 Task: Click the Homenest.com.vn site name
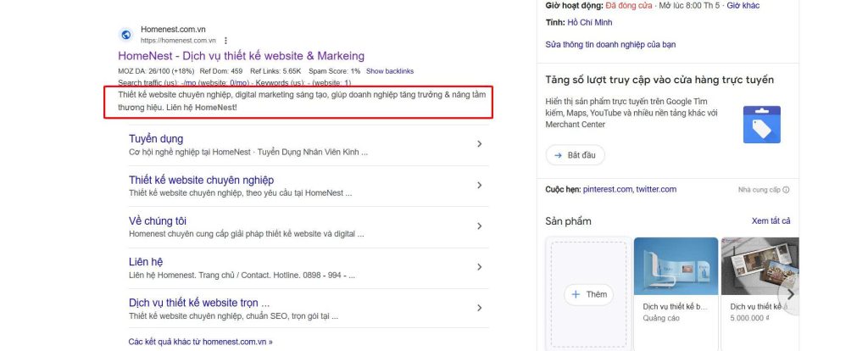coord(173,30)
